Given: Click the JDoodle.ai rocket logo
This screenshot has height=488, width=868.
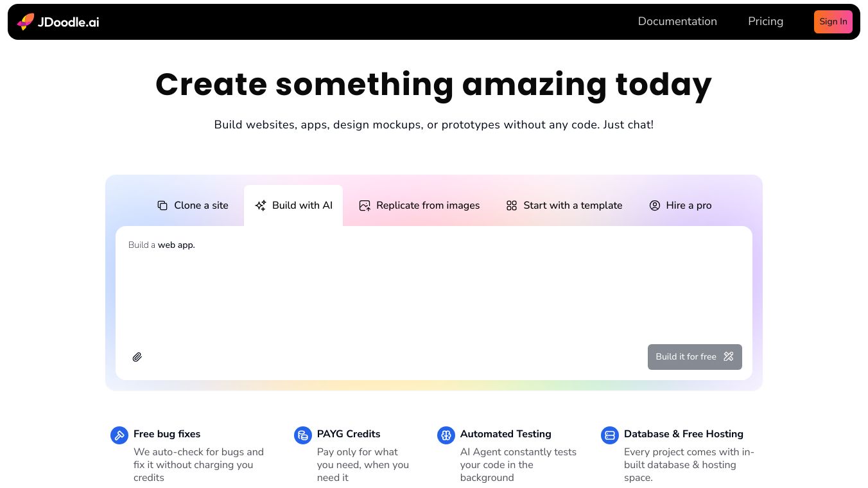Looking at the screenshot, I should click(x=24, y=21).
